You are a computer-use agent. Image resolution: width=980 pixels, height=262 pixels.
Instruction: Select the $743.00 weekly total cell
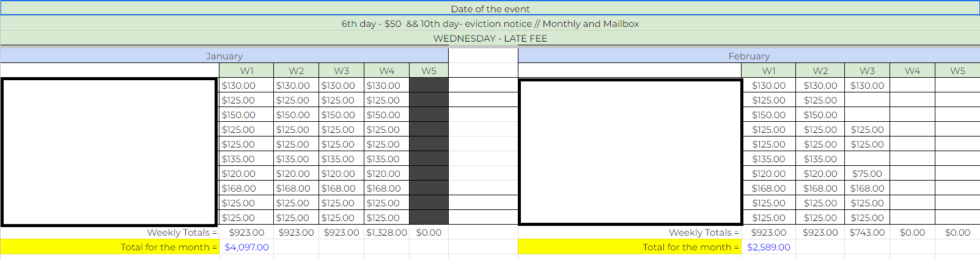(867, 232)
